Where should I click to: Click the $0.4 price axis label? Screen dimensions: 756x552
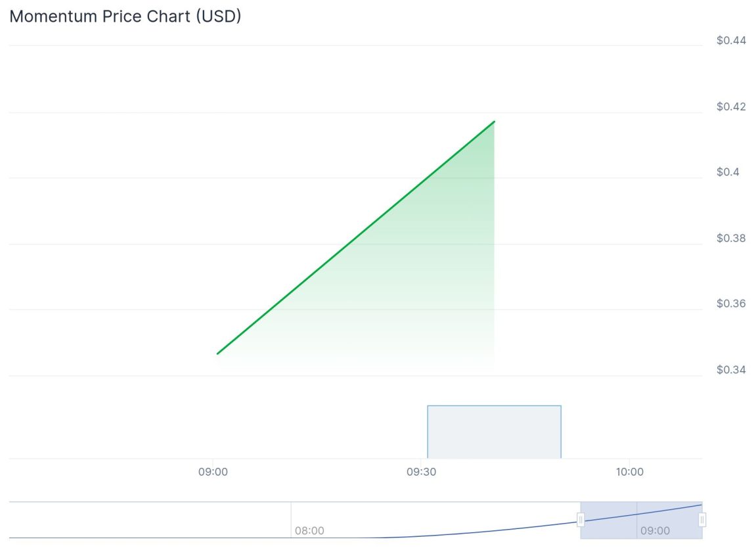728,172
